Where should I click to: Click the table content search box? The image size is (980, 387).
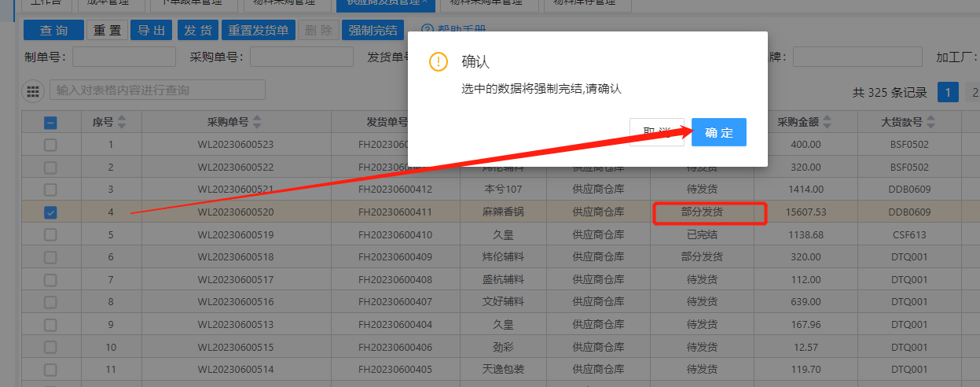click(x=157, y=90)
